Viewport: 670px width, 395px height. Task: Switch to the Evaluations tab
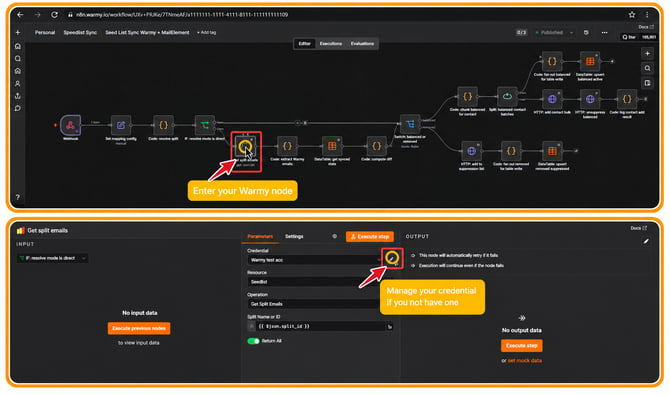tap(362, 44)
